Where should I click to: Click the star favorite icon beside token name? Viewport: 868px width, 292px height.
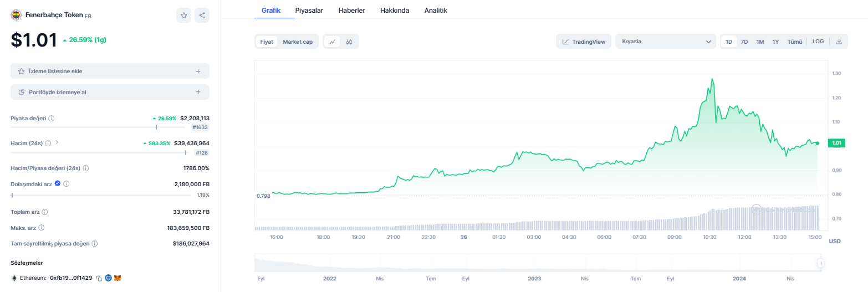[183, 16]
